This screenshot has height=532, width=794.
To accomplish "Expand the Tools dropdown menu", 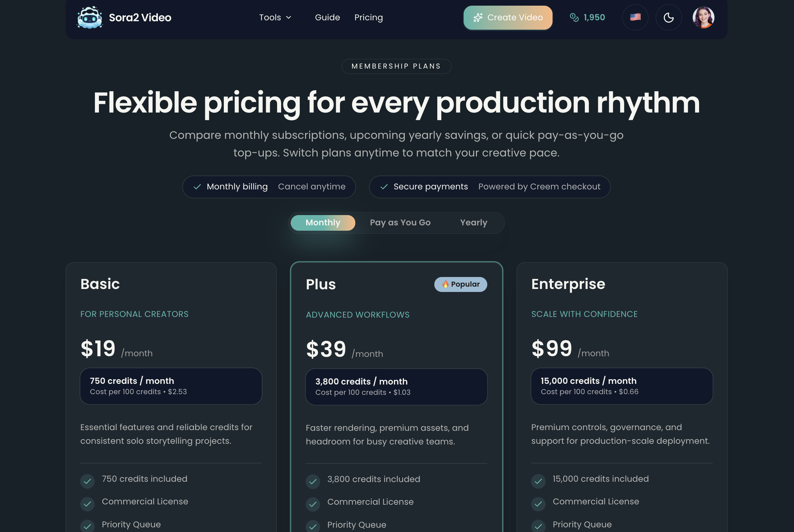I will click(270, 17).
